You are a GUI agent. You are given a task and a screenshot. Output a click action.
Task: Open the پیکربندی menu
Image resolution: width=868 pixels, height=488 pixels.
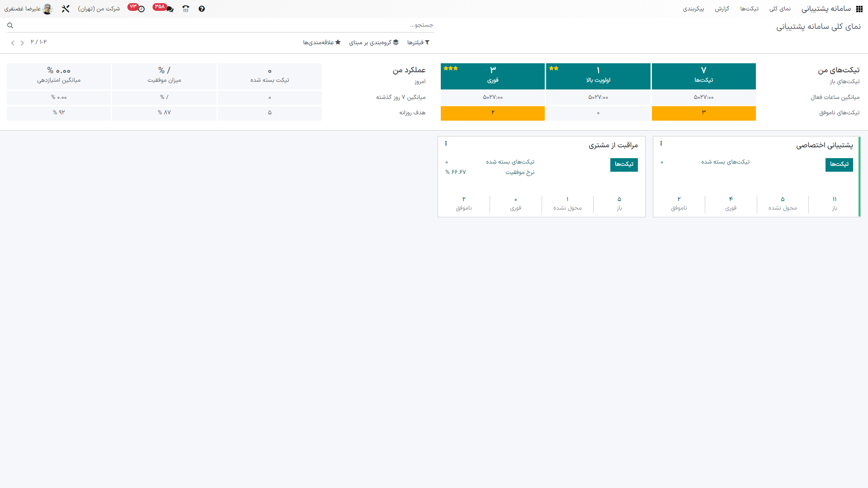pyautogui.click(x=693, y=9)
